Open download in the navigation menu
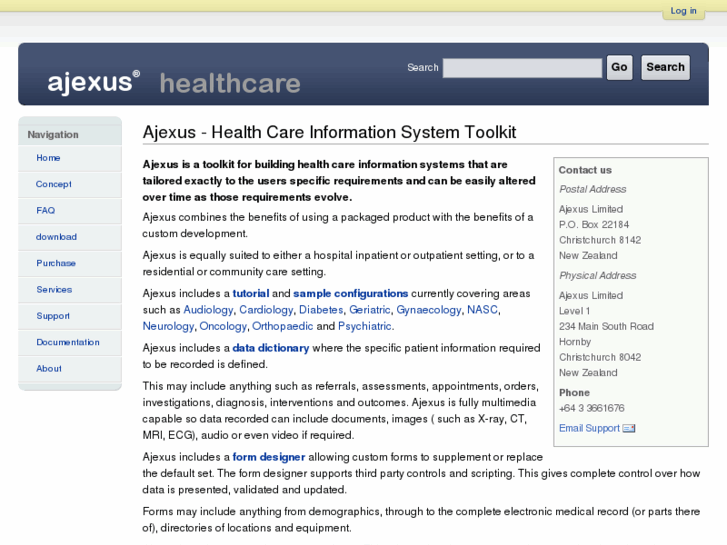 57,237
